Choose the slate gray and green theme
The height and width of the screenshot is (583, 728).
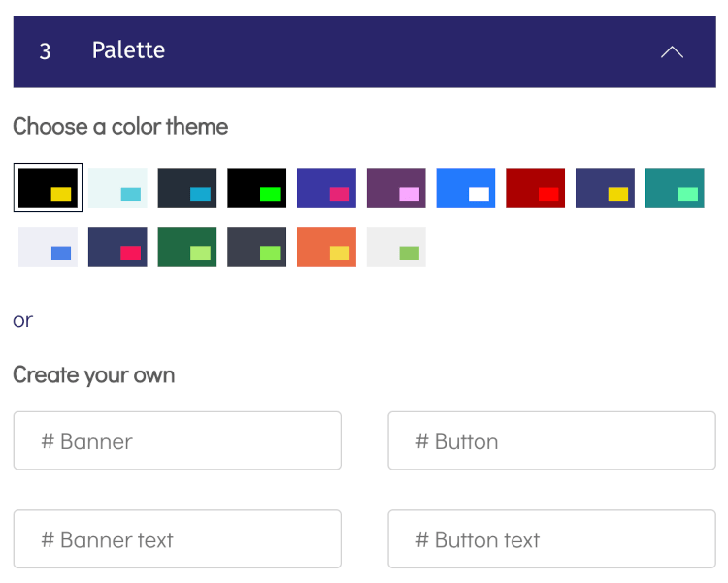pos(257,246)
